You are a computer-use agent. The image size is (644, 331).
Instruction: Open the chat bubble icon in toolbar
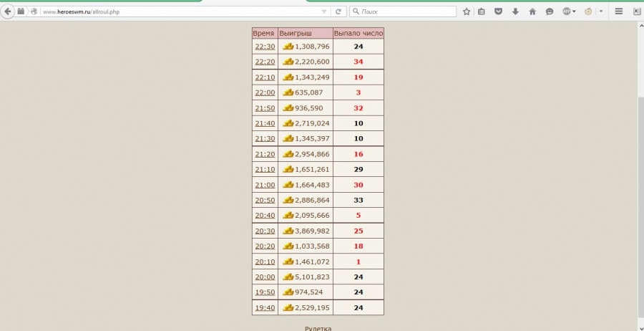pyautogui.click(x=550, y=11)
